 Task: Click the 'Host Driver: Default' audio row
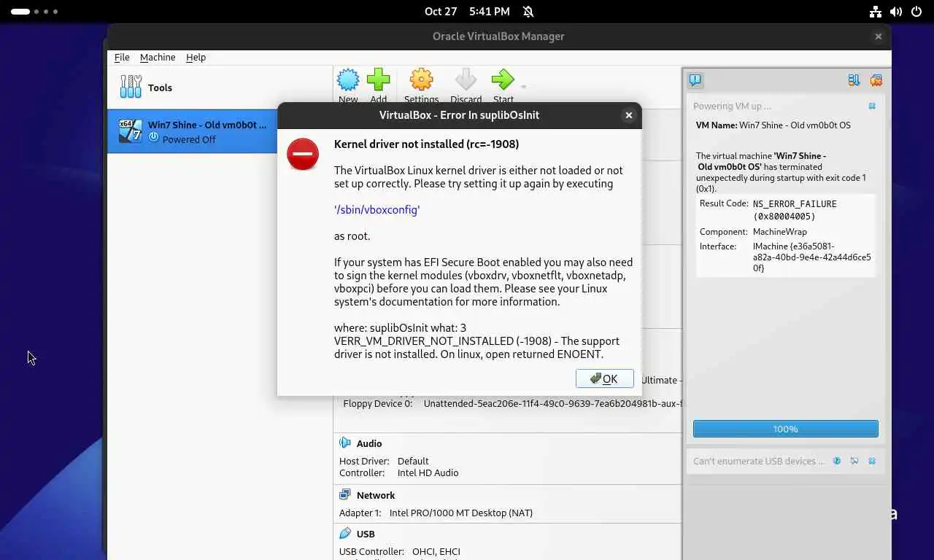pos(384,462)
